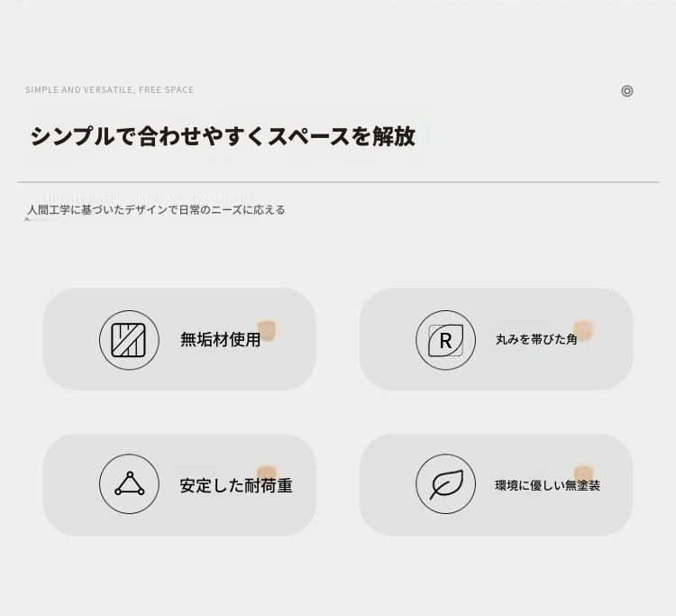
Task: Click the concentric circle icon at top right
Action: (x=626, y=91)
